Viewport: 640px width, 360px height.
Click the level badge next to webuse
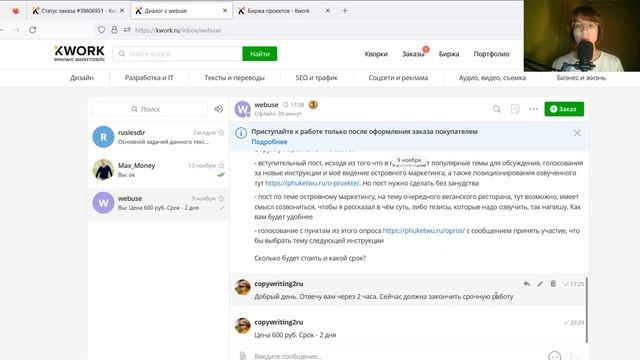[x=313, y=105]
